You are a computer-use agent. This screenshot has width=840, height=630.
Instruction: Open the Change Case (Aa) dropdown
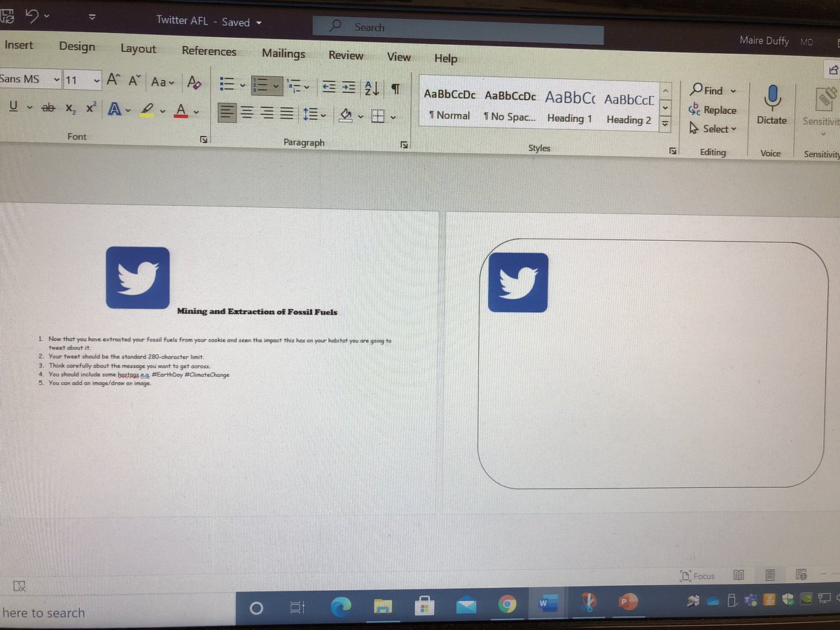click(162, 82)
